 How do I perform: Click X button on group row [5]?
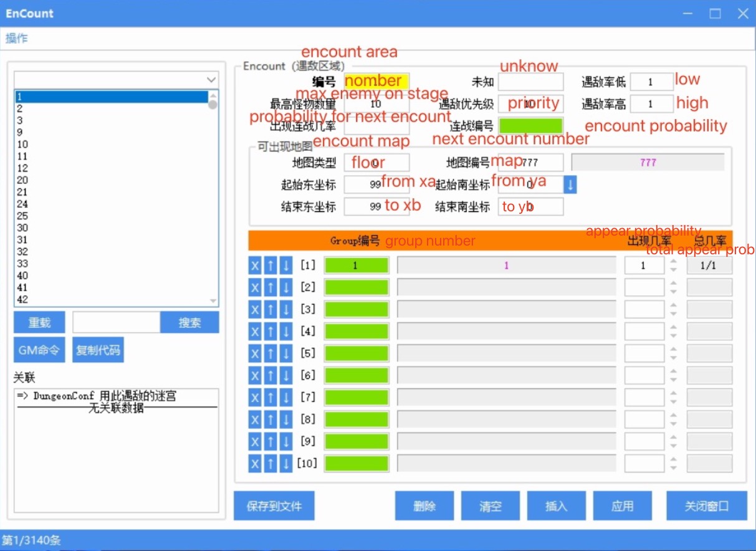pyautogui.click(x=255, y=353)
